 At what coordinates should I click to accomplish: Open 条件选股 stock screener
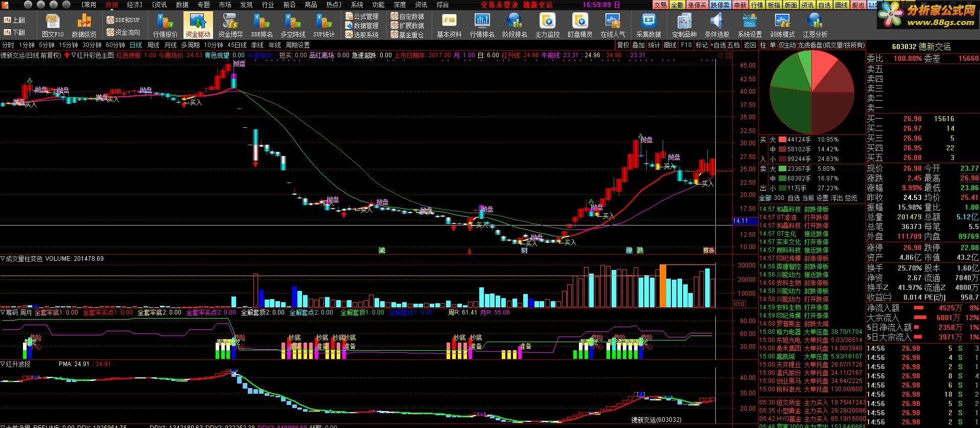point(717,26)
